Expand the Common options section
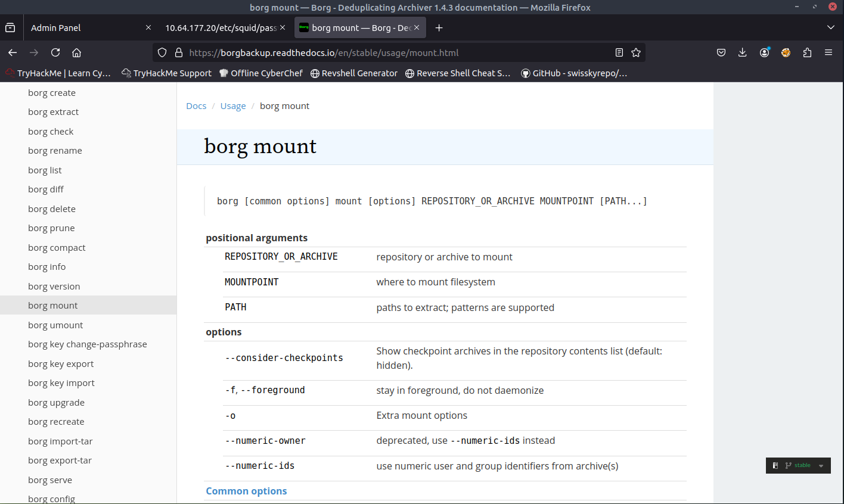The image size is (844, 504). (246, 491)
